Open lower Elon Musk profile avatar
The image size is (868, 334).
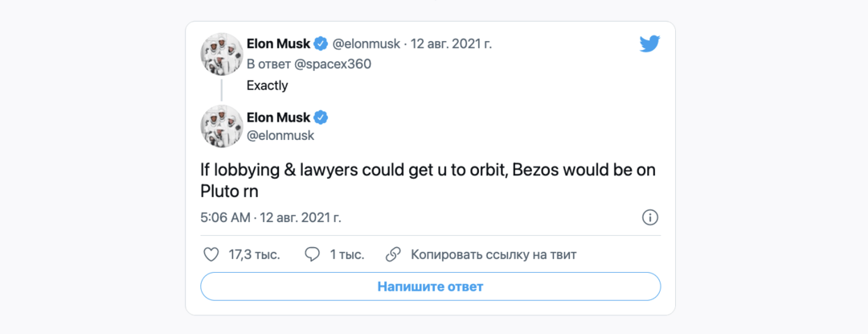coord(222,126)
